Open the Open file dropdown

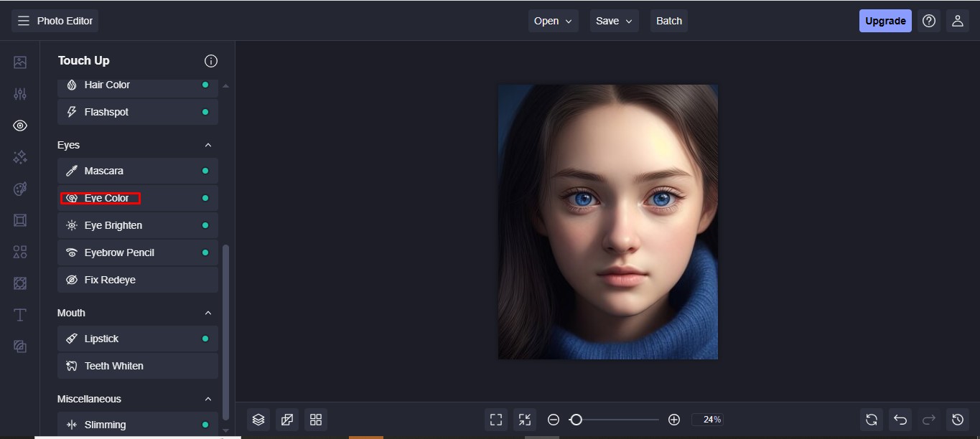click(553, 20)
